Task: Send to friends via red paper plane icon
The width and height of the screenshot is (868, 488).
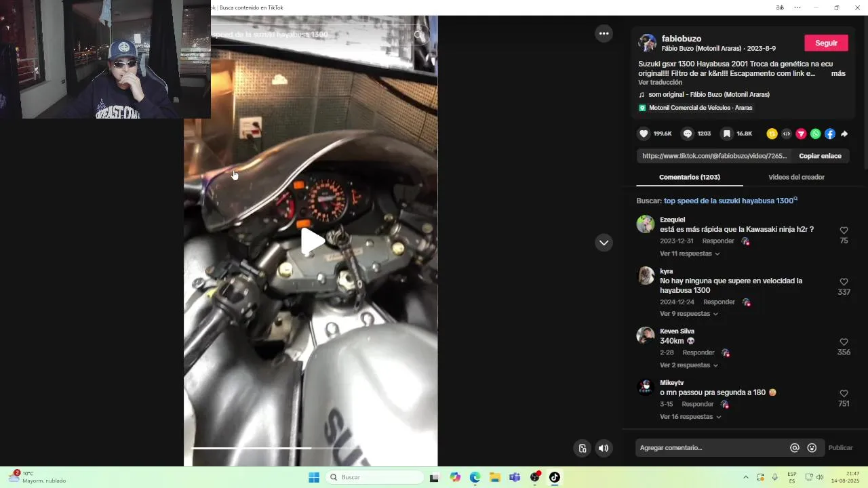Action: pyautogui.click(x=801, y=134)
